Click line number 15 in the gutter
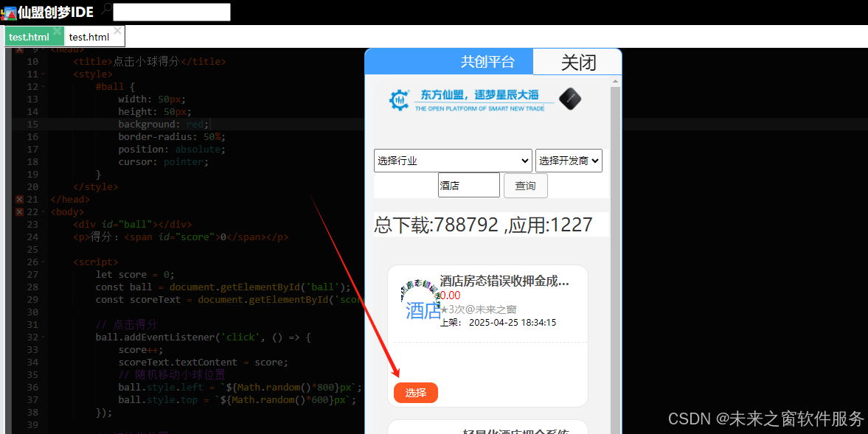This screenshot has height=434, width=868. (32, 125)
